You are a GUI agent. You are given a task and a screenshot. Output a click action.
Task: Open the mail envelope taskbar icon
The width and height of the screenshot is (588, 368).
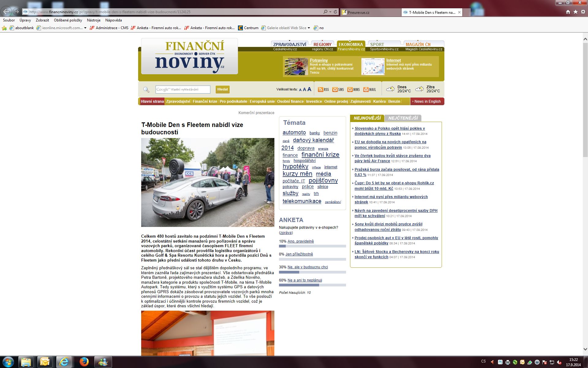click(x=45, y=362)
